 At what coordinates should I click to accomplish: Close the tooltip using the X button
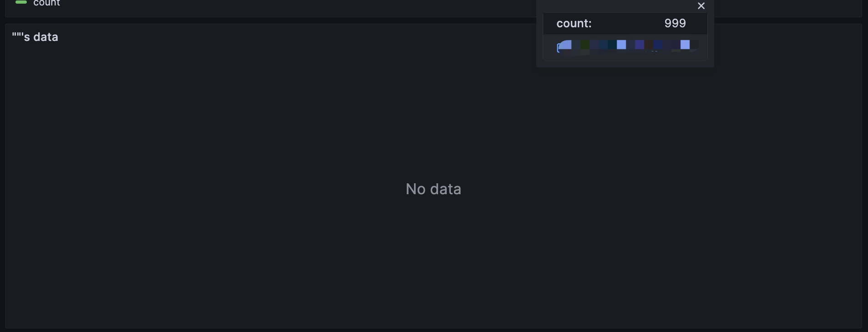click(701, 6)
